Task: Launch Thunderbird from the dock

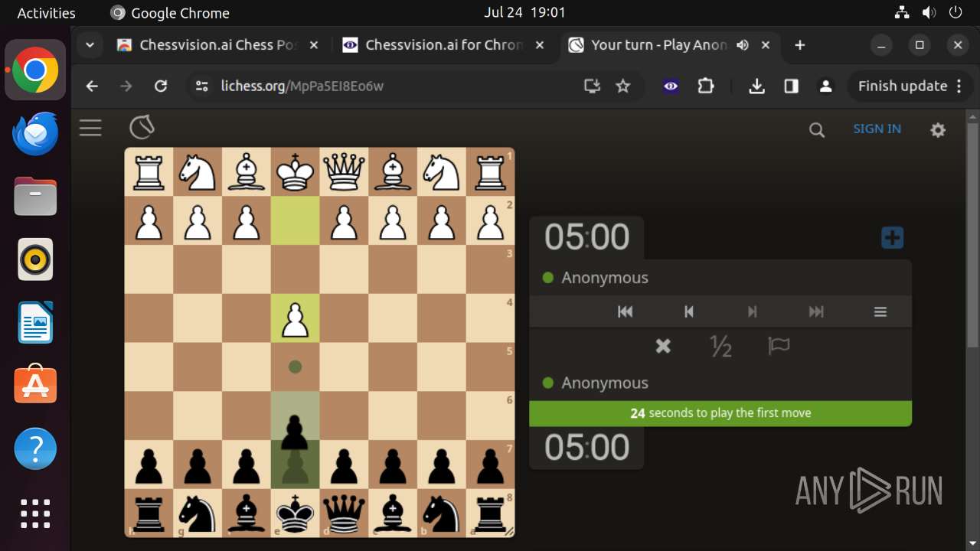Action: coord(35,134)
